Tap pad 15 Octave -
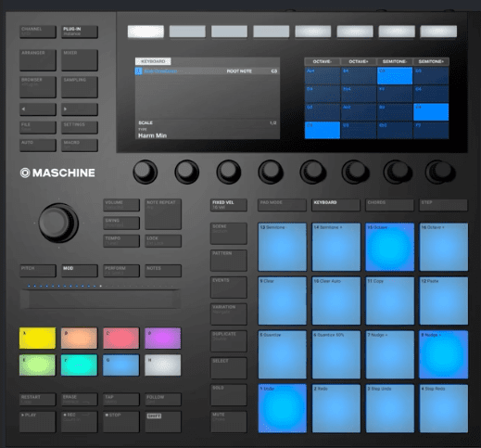This screenshot has height=448, width=481. click(x=390, y=247)
